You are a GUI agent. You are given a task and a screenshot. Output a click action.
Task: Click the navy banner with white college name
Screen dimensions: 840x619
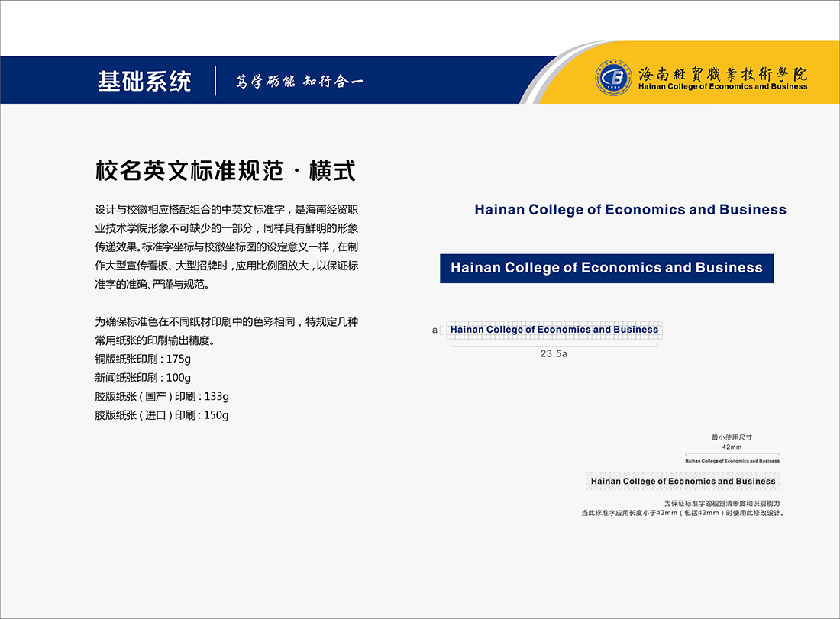point(606,268)
